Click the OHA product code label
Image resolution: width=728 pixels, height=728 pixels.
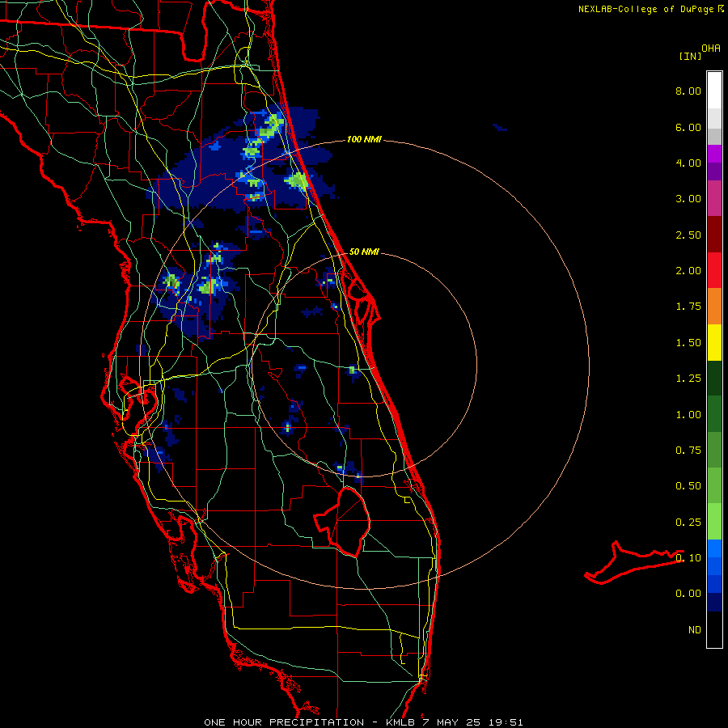tap(711, 49)
